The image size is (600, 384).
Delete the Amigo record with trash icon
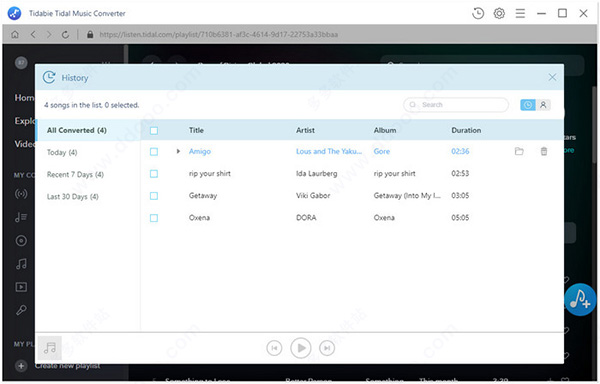pyautogui.click(x=544, y=151)
